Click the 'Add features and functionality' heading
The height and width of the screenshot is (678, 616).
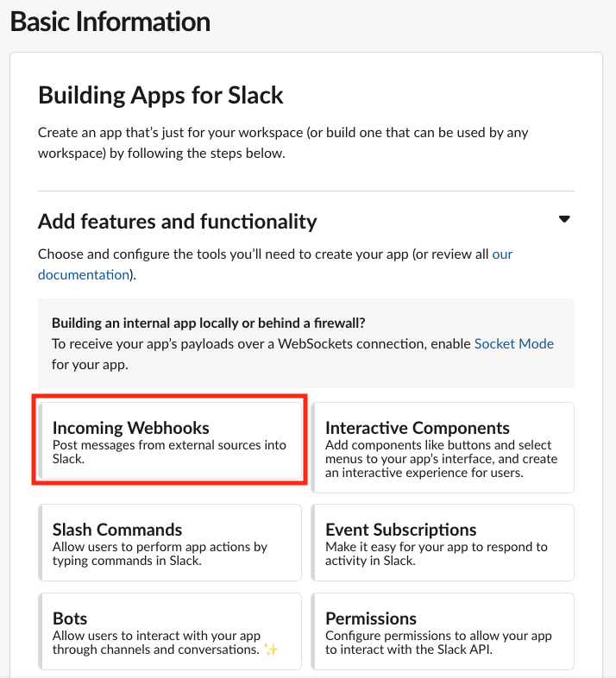click(178, 222)
